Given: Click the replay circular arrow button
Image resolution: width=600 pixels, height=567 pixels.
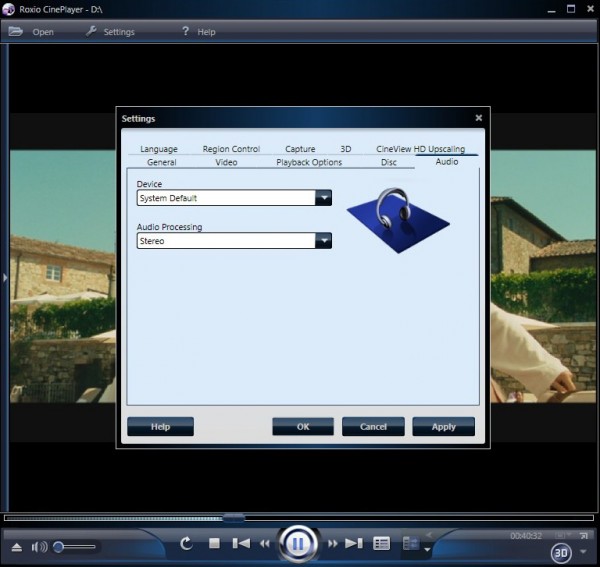Looking at the screenshot, I should 186,544.
